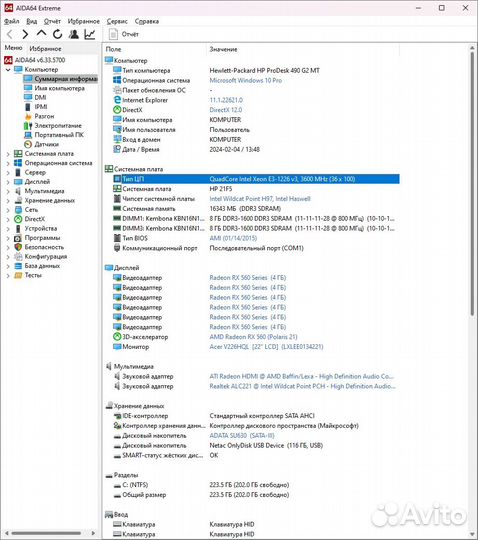Select the Netac OnlyDisk USB Device row
Viewport: 478px width, 540px height.
coord(256,446)
